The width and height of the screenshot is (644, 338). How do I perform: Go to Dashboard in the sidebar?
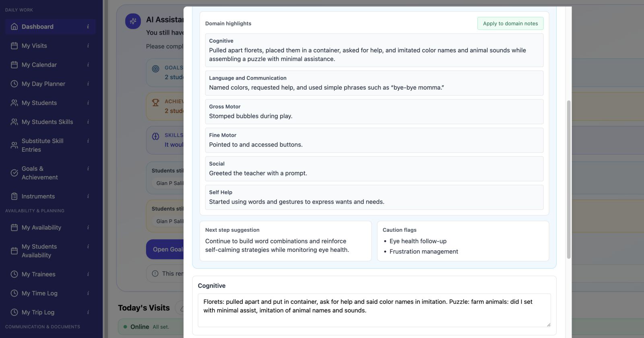[x=37, y=27]
